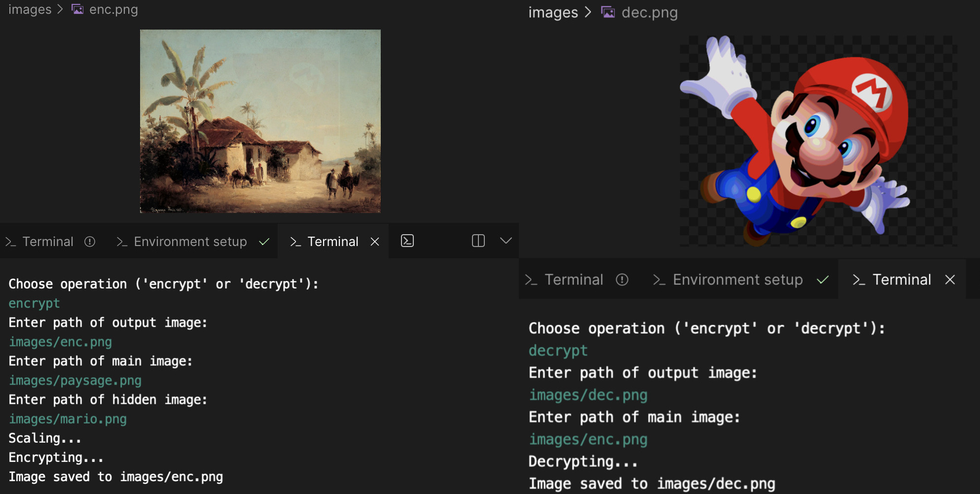
Task: Split the terminal panel with the split icon
Action: (478, 241)
